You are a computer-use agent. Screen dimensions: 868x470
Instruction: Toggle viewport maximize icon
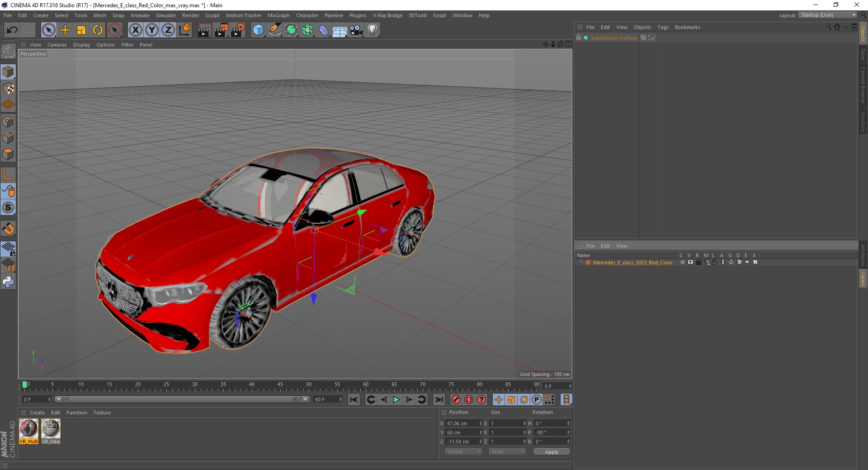coord(568,44)
